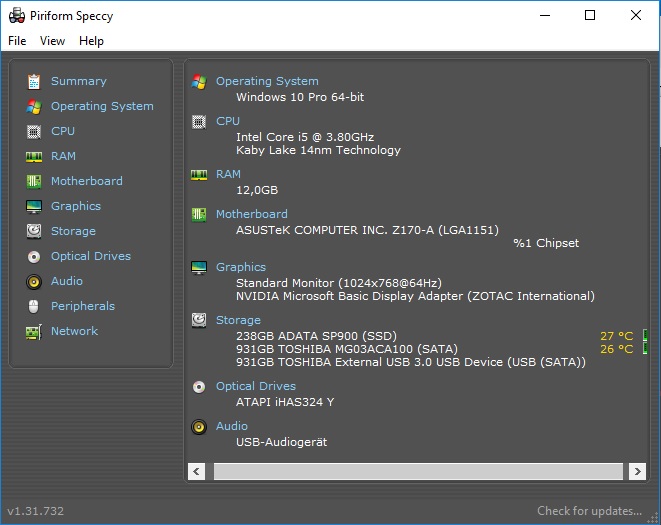The width and height of the screenshot is (661, 525).
Task: Click Standard Monitor (1024x768@64Hz) text
Action: click(339, 283)
